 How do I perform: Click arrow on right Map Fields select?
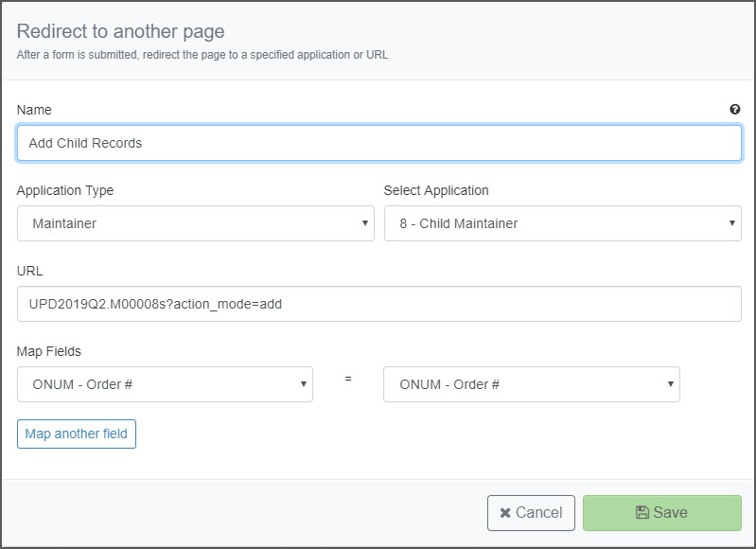click(x=670, y=383)
